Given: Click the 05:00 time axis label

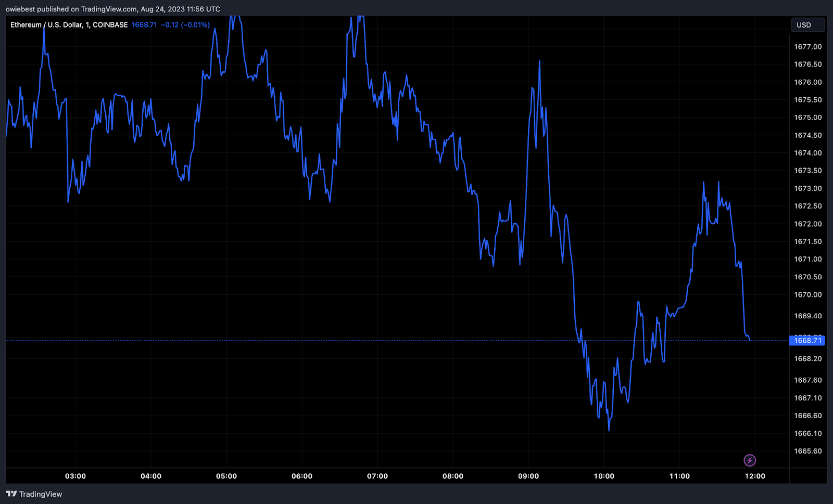Looking at the screenshot, I should pos(226,476).
